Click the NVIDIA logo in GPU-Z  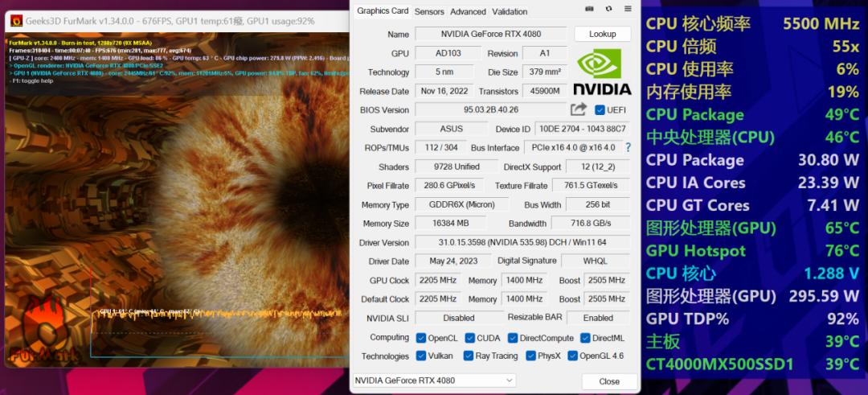602,72
